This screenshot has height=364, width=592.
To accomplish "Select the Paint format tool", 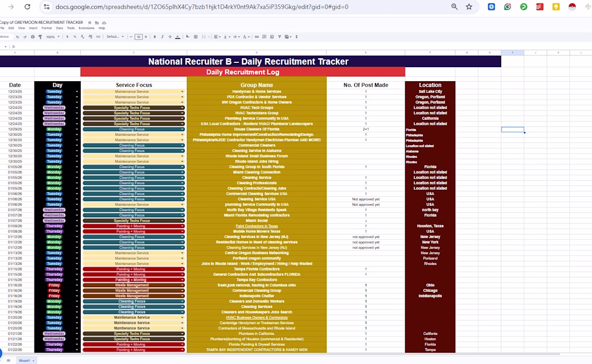I will tap(40, 37).
